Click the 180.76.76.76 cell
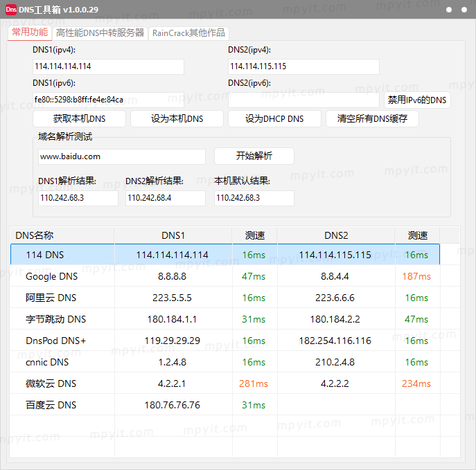The height and width of the screenshot is (470, 476). 172,406
